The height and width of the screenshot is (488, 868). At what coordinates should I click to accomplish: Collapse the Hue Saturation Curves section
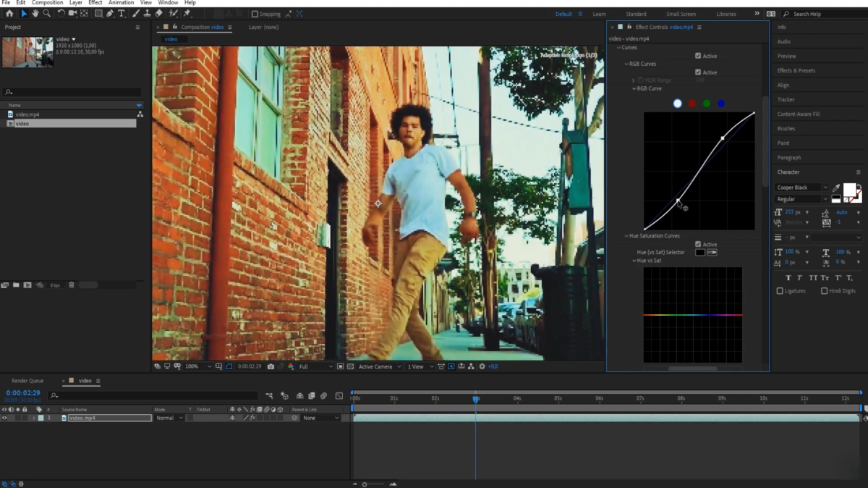626,236
